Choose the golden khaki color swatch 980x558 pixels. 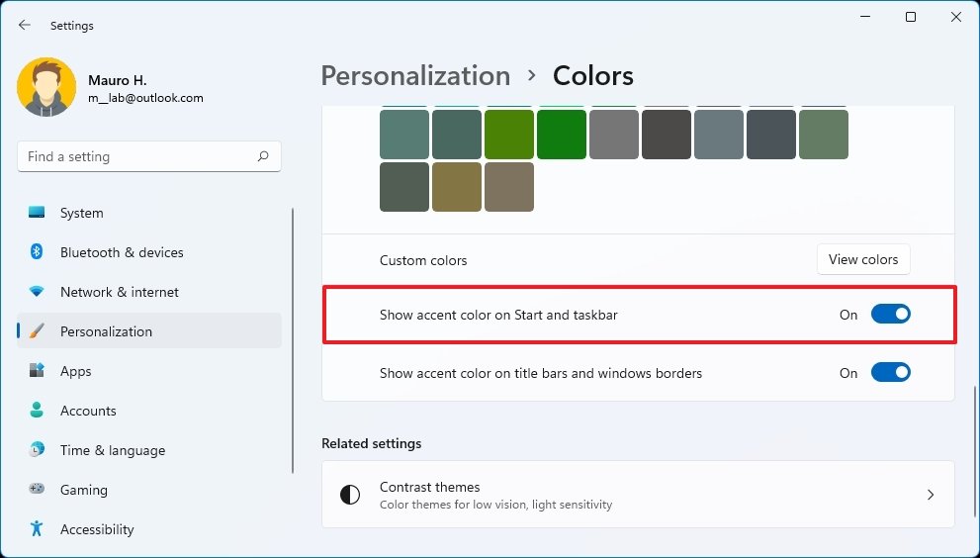click(456, 186)
